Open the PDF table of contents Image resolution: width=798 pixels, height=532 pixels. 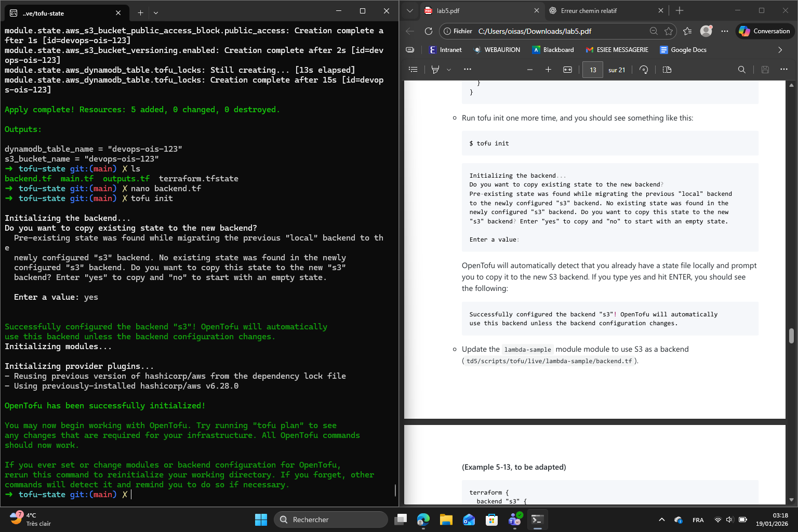pos(413,70)
